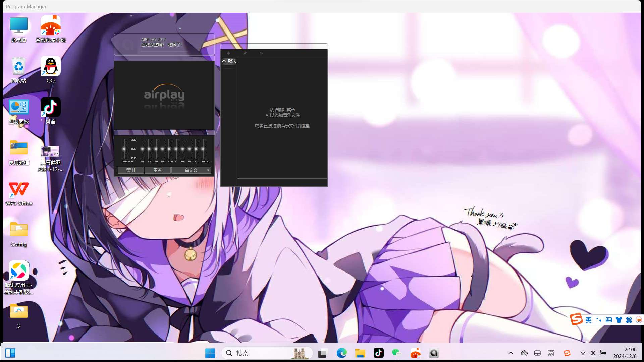644x362 pixels.
Task: Open the toolbox grid icon on the Sogou bar
Action: [629, 320]
